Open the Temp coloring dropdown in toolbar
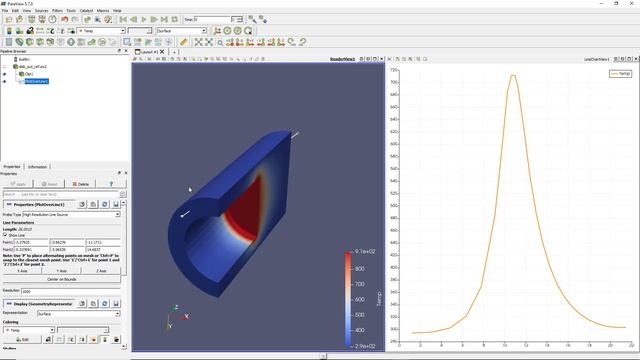This screenshot has width=640, height=360. [101, 31]
